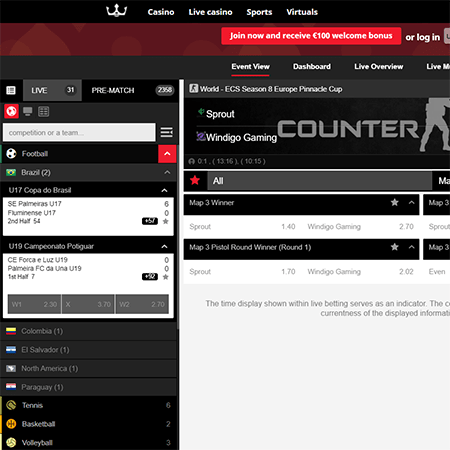Switch to the PRE-MATCH tab
The height and width of the screenshot is (450, 450).
[113, 90]
